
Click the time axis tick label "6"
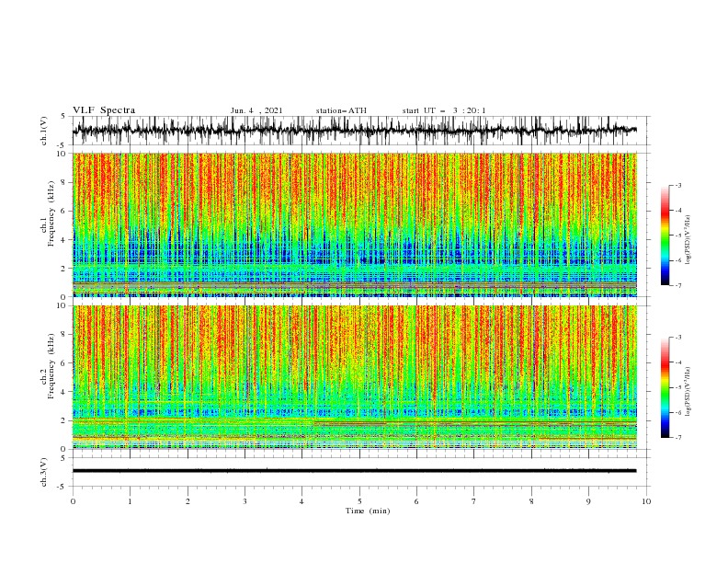click(416, 501)
